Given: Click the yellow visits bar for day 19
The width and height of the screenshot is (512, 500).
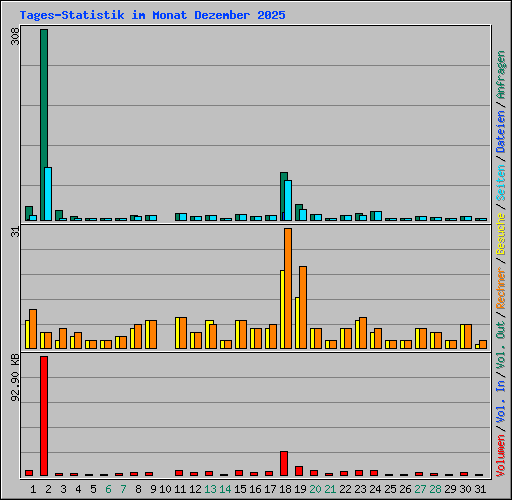Looking at the screenshot, I should click(x=297, y=323).
